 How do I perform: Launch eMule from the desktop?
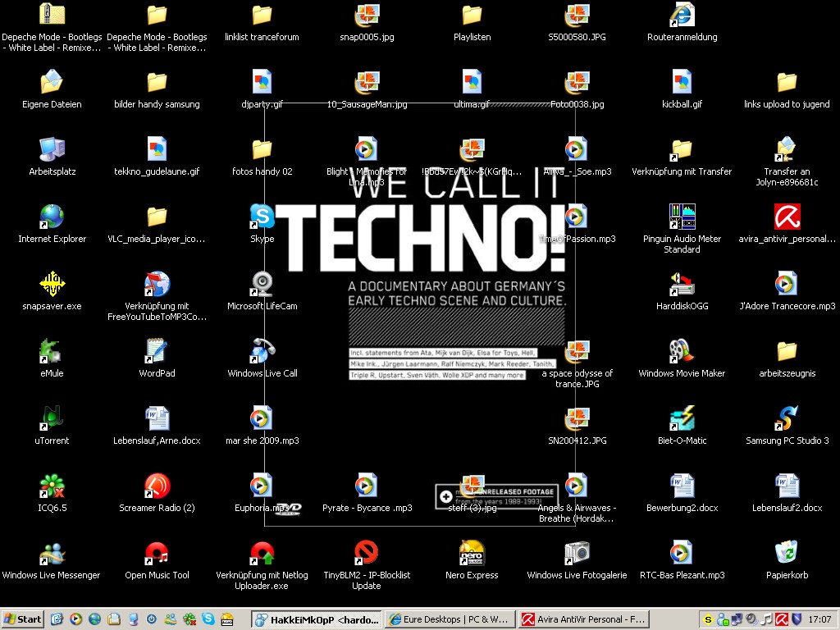click(x=52, y=351)
